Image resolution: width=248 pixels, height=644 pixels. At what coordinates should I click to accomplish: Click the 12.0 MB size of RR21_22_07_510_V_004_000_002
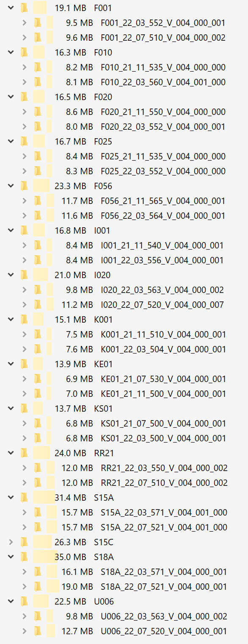(77, 482)
